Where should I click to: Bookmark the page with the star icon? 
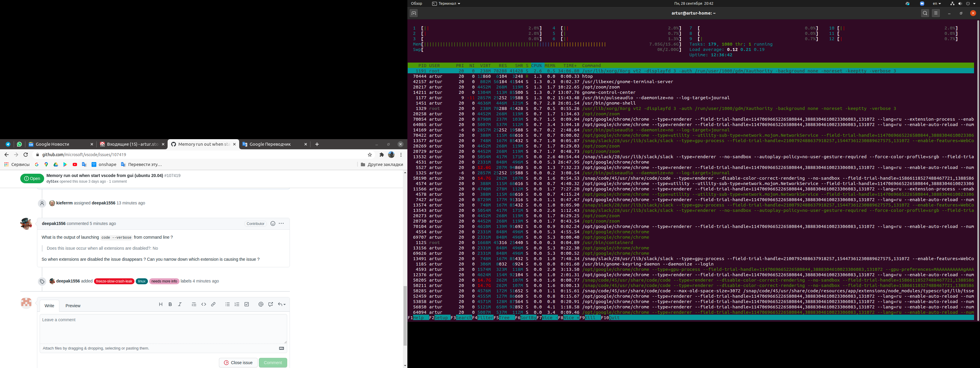click(370, 155)
